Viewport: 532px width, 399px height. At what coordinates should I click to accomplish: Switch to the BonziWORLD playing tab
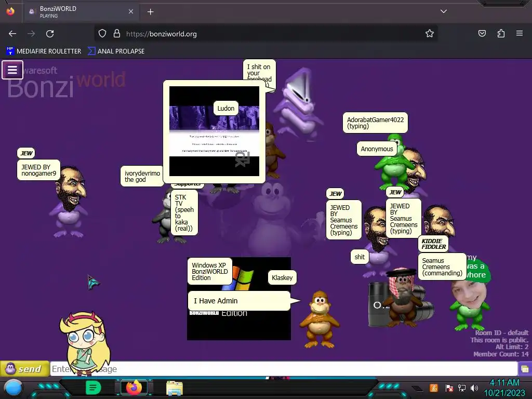(81, 12)
